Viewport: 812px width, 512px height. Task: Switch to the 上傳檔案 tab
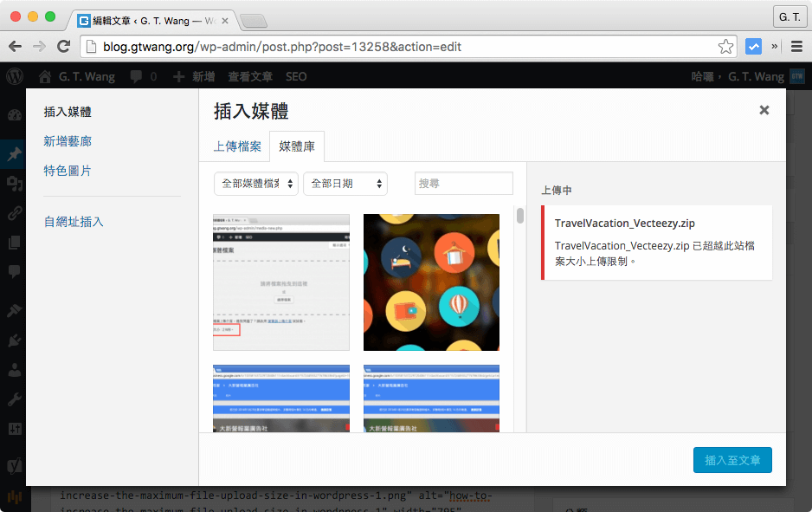237,147
